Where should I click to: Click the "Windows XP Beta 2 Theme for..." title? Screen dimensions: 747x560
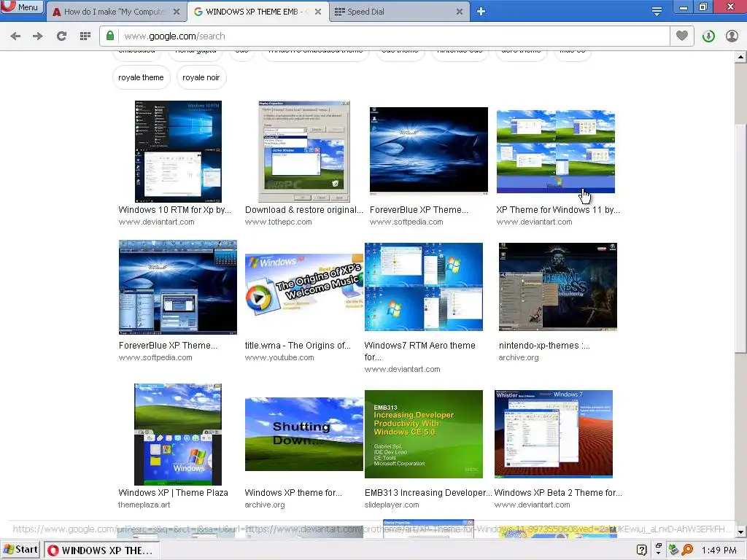[x=558, y=493]
